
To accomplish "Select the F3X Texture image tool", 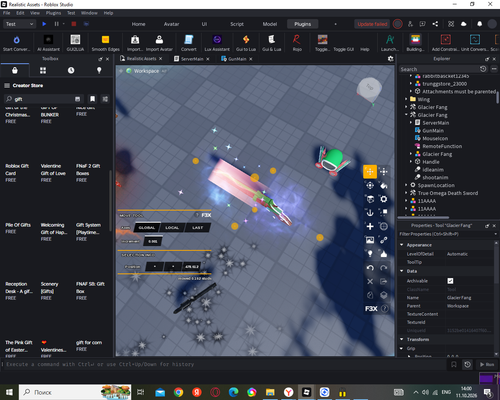I will click(370, 240).
